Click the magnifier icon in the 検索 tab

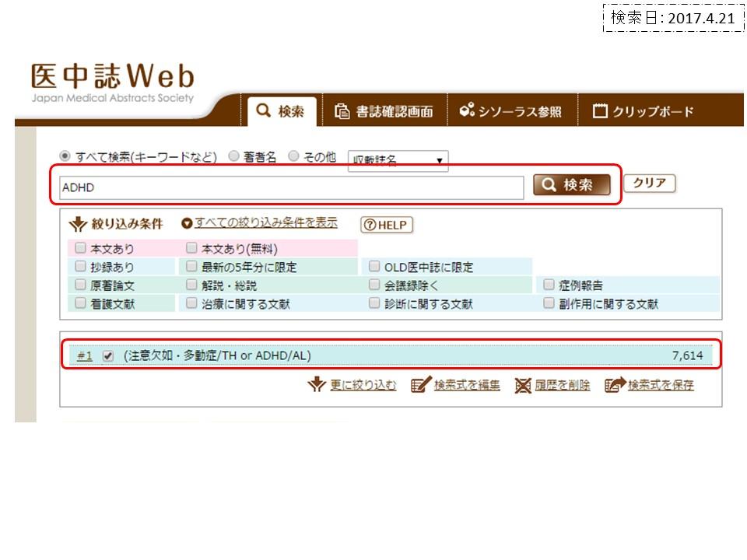(x=264, y=110)
